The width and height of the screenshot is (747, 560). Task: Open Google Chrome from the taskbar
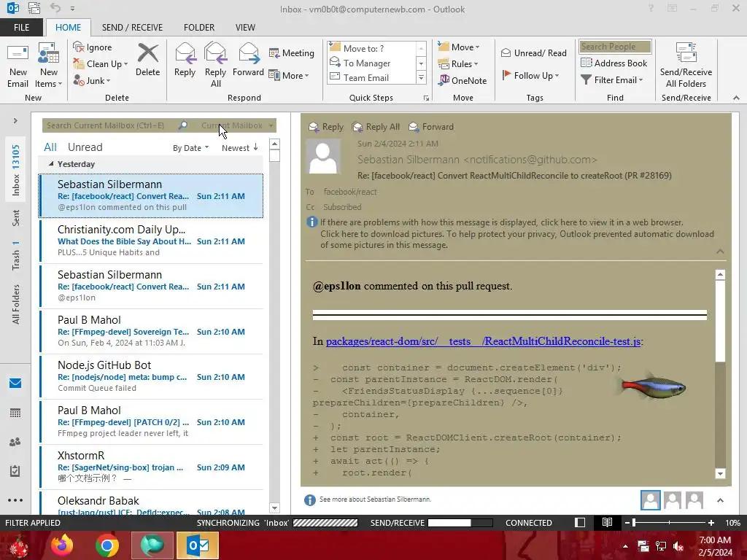[x=107, y=545]
